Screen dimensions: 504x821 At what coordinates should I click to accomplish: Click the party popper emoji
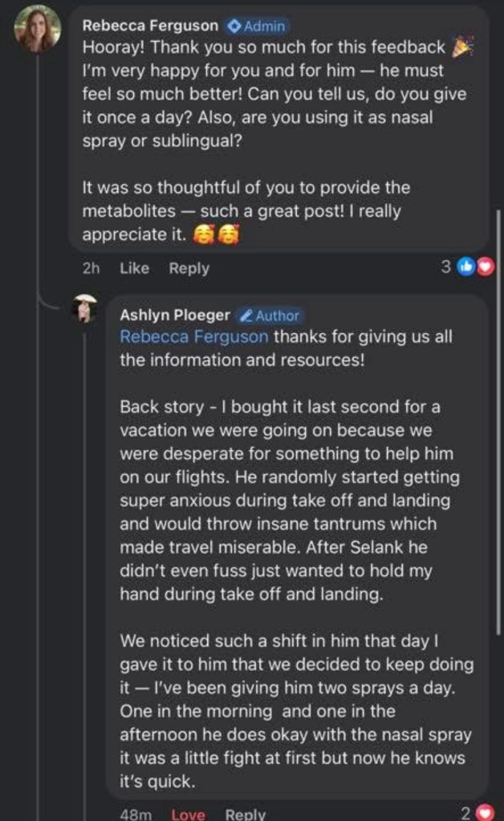coord(463,47)
